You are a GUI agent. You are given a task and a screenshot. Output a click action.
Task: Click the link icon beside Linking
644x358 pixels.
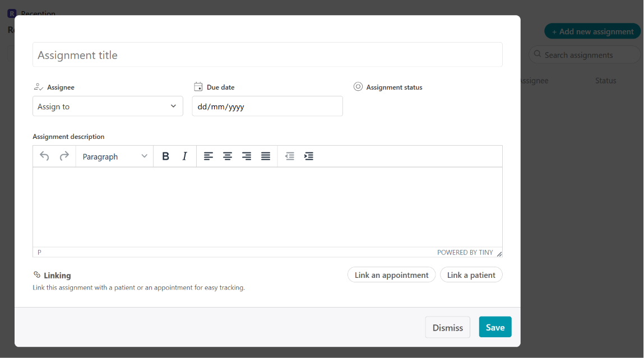click(x=37, y=275)
